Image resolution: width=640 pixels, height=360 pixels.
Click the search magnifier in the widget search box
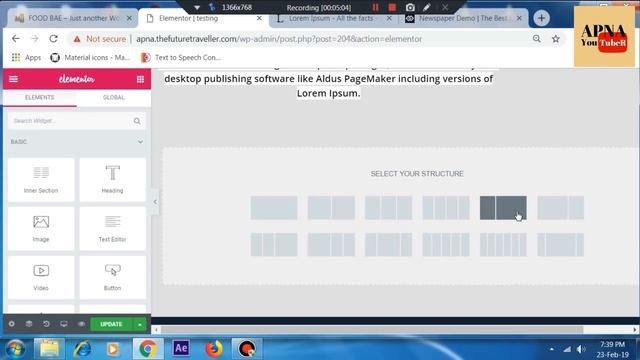137,121
